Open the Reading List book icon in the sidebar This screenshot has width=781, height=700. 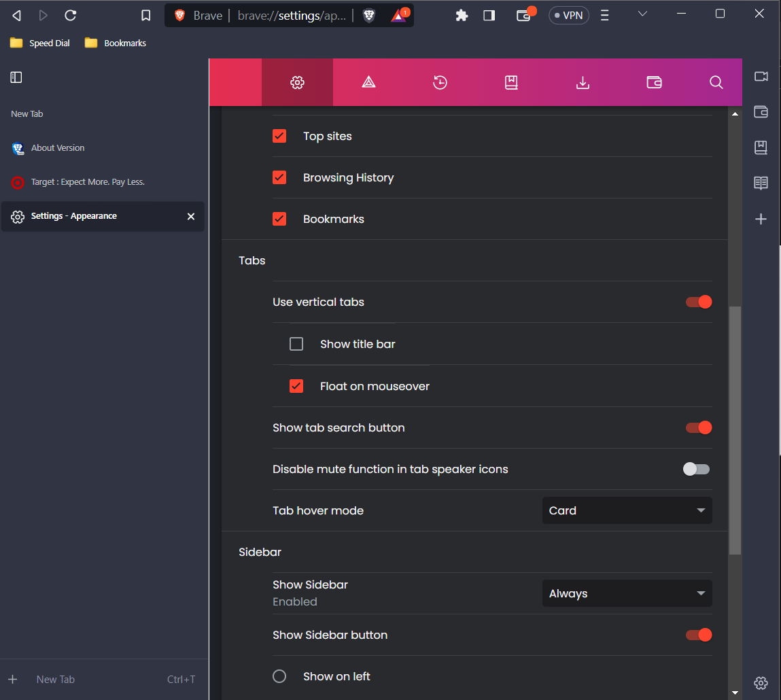click(761, 182)
